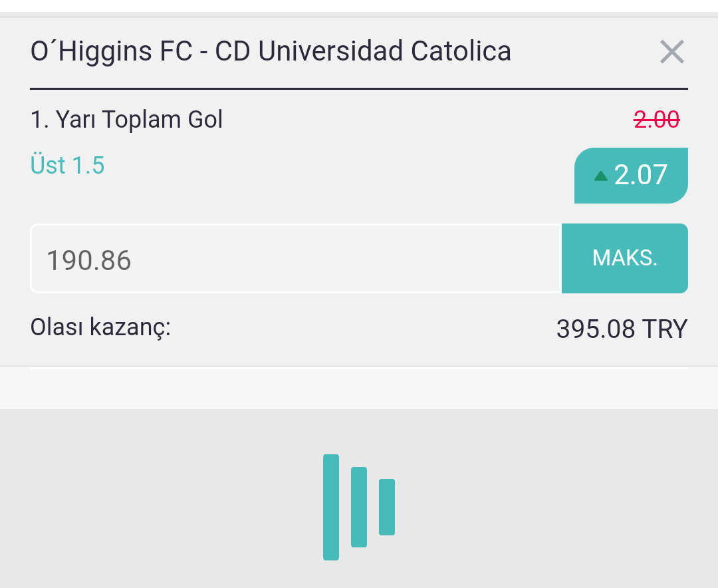Click the middle loading spinner bar
Image resolution: width=718 pixels, height=588 pixels.
tap(359, 507)
